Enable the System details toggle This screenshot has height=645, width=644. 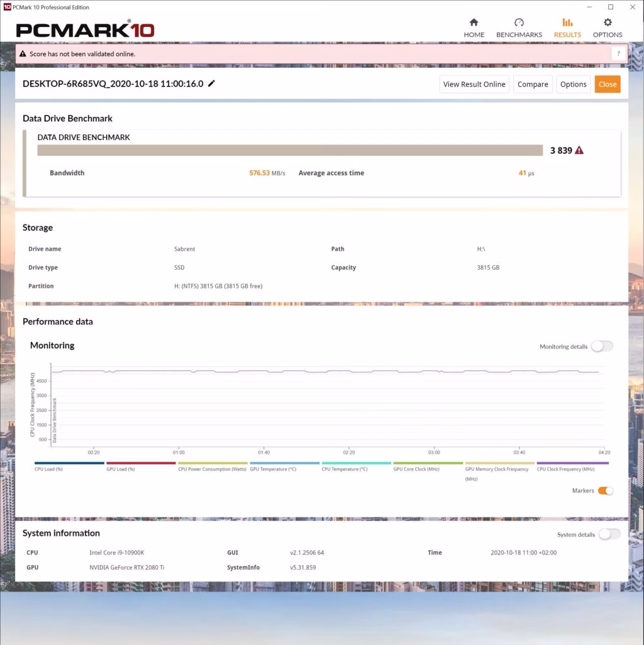tap(609, 534)
